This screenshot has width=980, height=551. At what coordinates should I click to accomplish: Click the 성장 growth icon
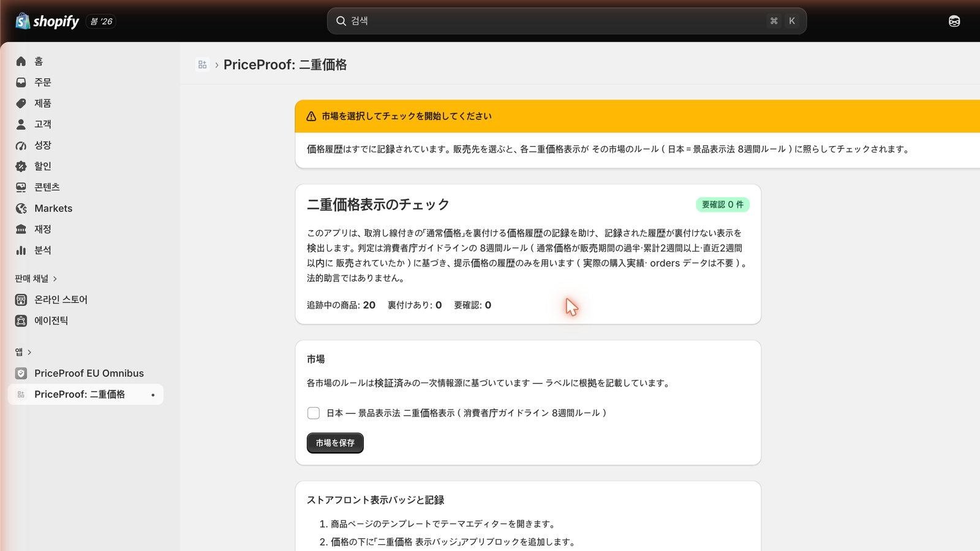pyautogui.click(x=21, y=145)
